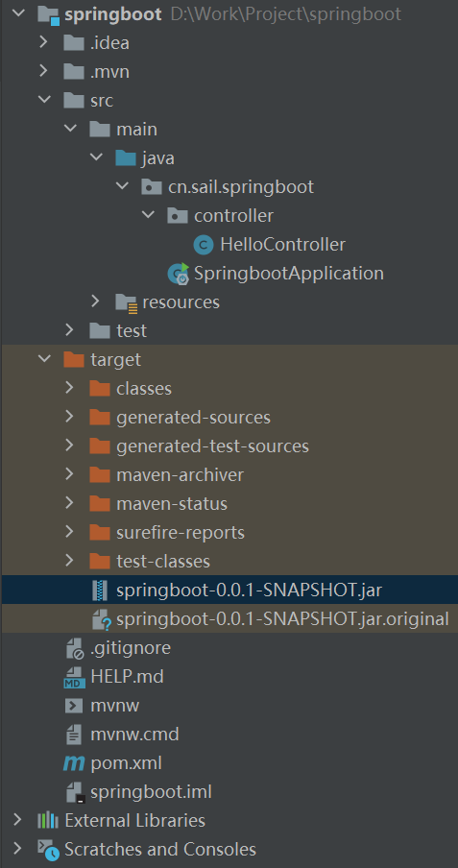The height and width of the screenshot is (868, 458).
Task: Expand the External Libraries arrow
Action: click(17, 819)
